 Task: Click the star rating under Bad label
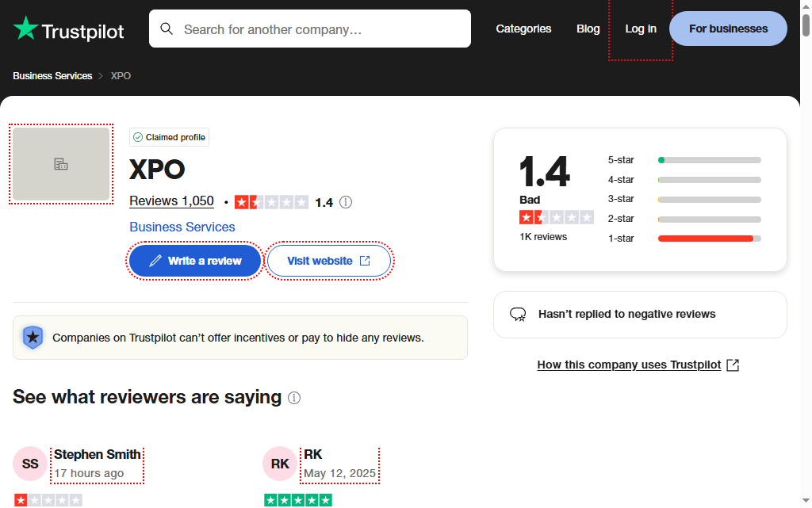point(556,217)
